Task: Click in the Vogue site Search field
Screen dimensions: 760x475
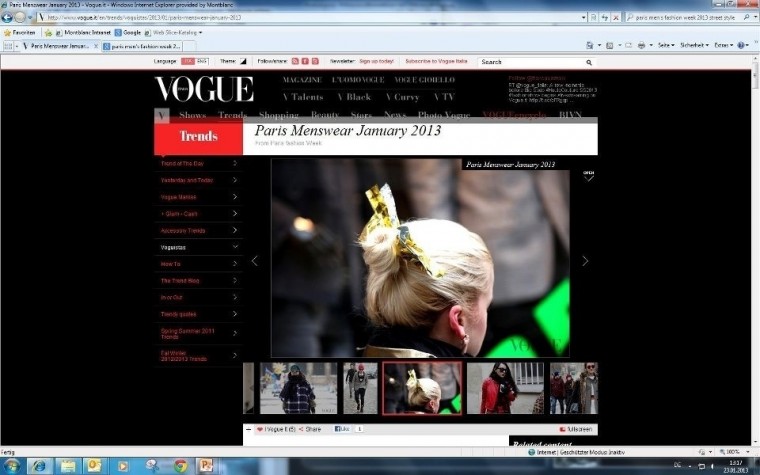Action: [x=532, y=62]
